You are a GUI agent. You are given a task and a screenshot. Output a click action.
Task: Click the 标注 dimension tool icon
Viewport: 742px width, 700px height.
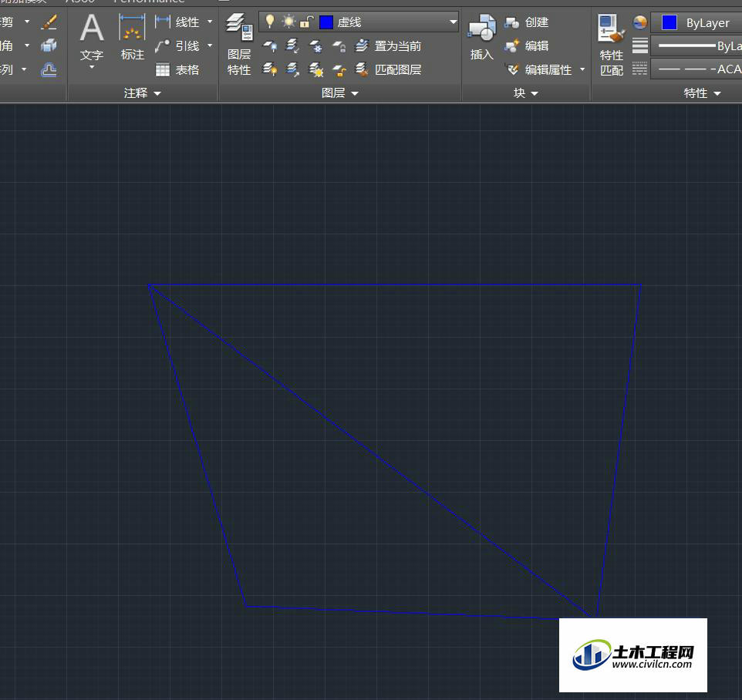[132, 38]
